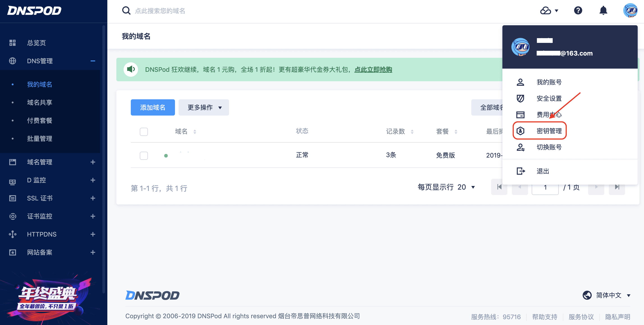Open the 全部域名 filter dropdown

[x=487, y=107]
